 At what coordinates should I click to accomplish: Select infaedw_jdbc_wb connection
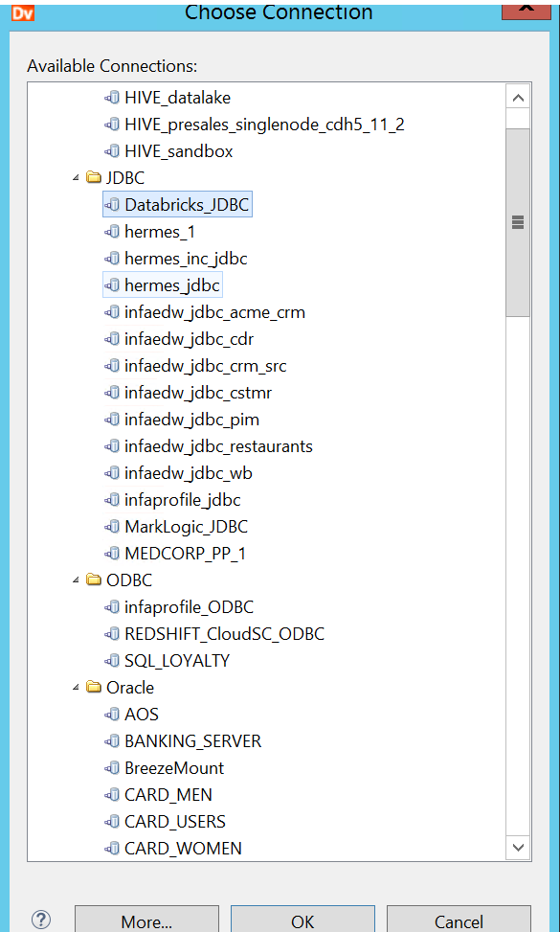coord(189,473)
